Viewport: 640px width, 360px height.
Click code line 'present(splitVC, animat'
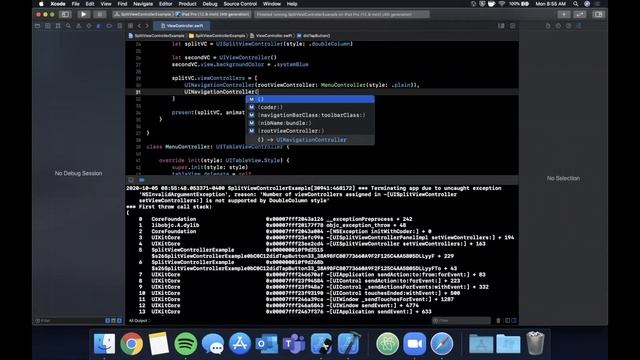click(208, 112)
